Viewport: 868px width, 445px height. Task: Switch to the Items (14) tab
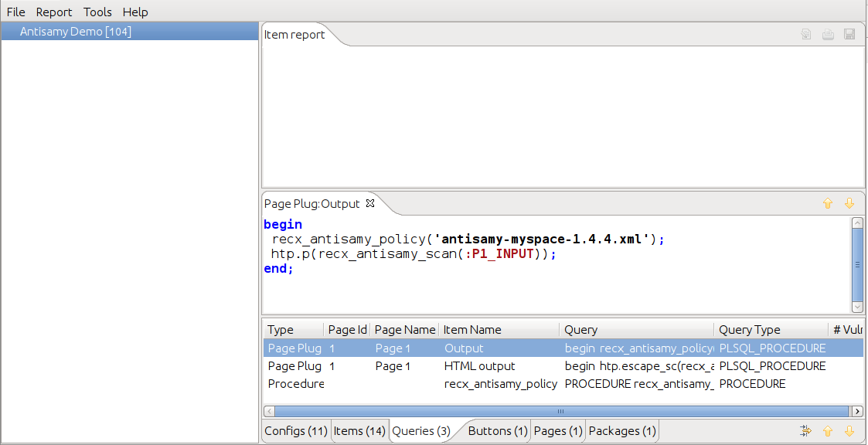pos(359,430)
